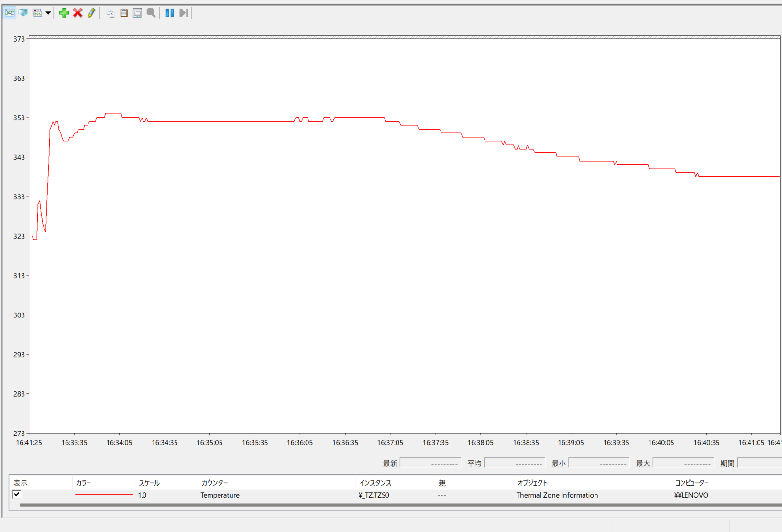Screen dimensions: 782x532
Task: Click the スケール column header
Action: pyautogui.click(x=166, y=483)
